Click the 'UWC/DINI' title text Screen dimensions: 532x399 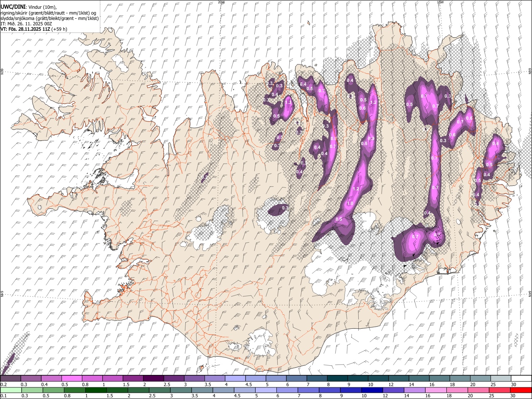pyautogui.click(x=13, y=7)
